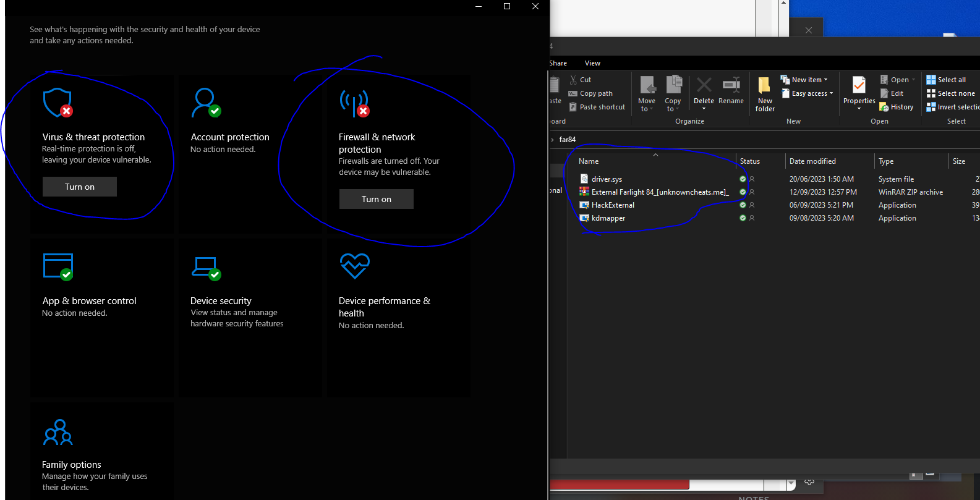Open the Copy to menu in Explorer

click(673, 93)
